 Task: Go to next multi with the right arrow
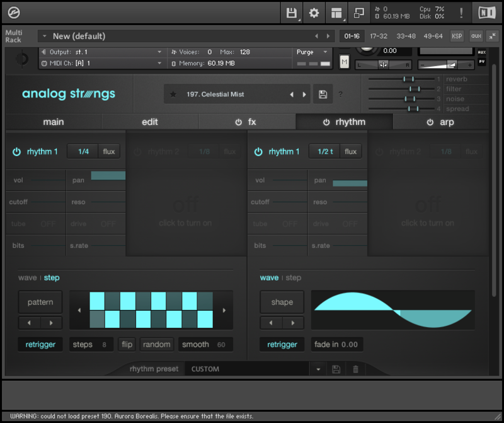pos(328,36)
